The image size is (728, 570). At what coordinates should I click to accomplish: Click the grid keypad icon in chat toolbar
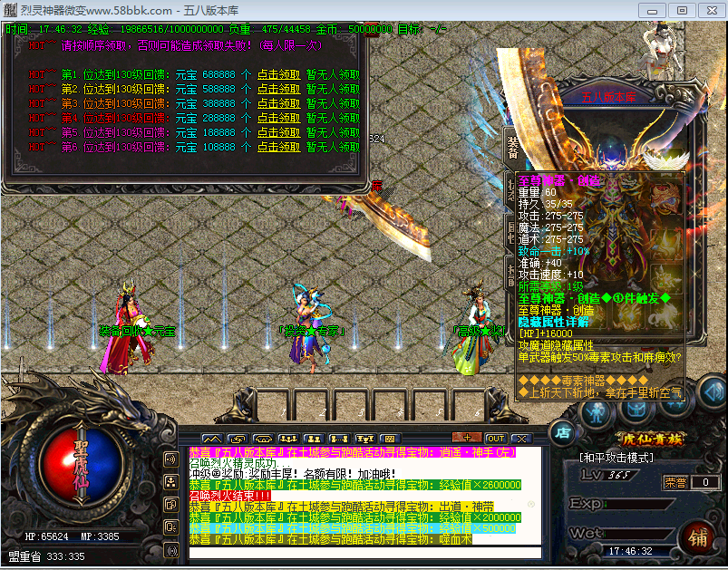(390, 439)
